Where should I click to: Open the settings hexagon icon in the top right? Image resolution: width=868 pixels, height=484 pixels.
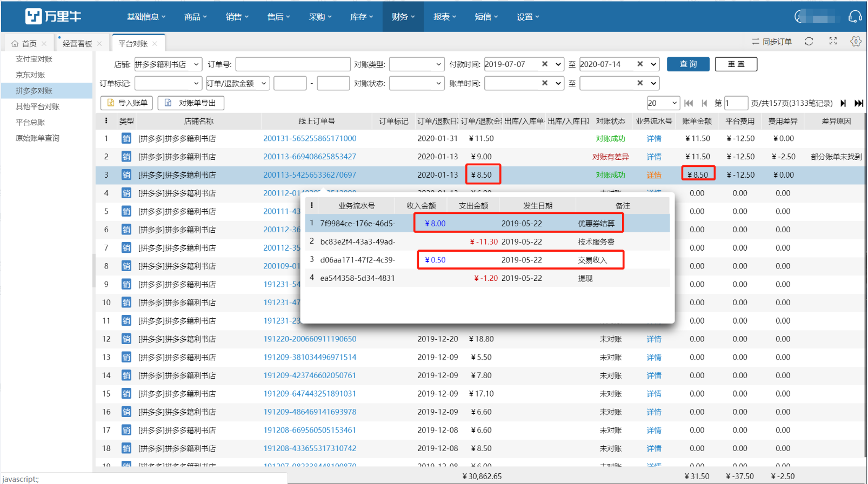click(856, 42)
